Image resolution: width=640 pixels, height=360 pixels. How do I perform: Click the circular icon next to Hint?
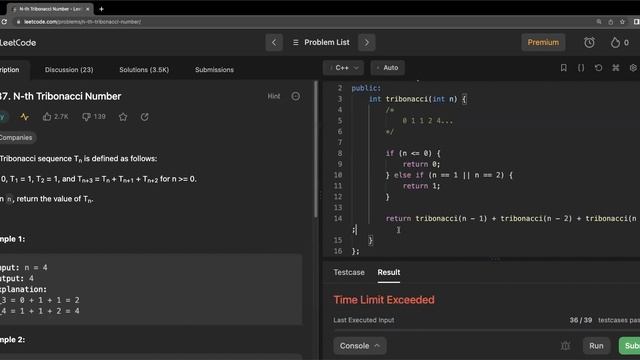point(296,96)
